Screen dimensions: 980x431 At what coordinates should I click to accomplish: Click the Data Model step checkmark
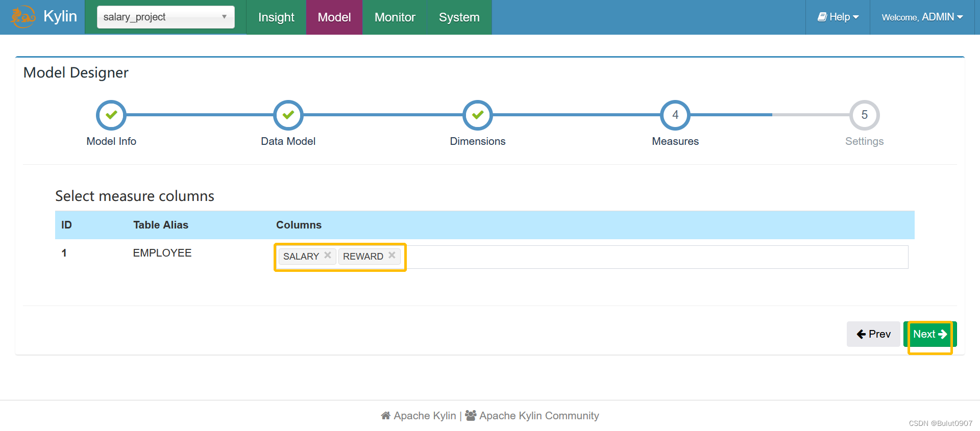(288, 115)
